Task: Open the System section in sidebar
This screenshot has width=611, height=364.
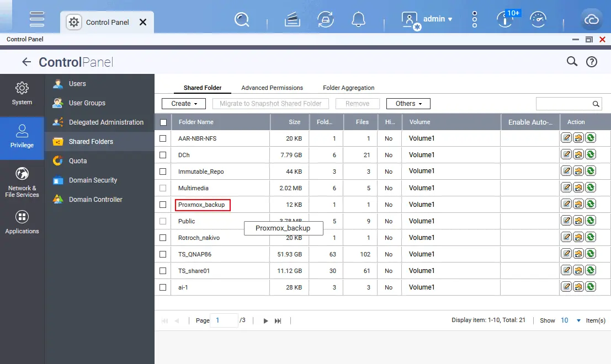Action: 22,94
